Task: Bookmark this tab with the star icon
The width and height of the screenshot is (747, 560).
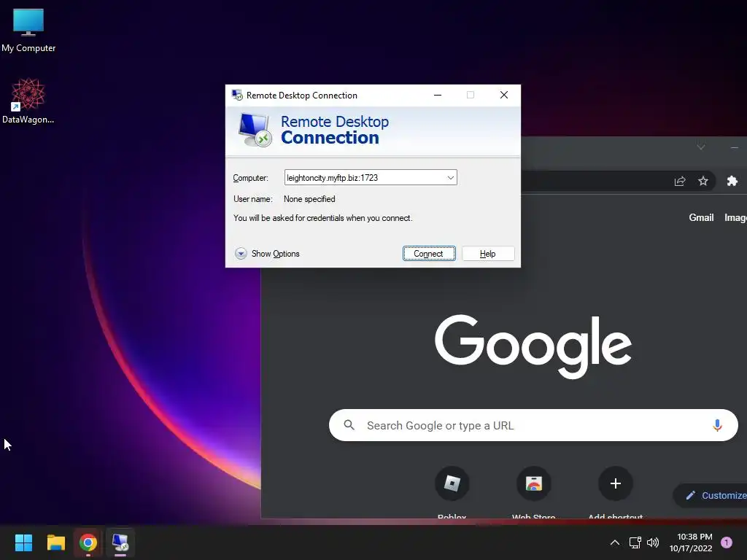Action: 703,181
